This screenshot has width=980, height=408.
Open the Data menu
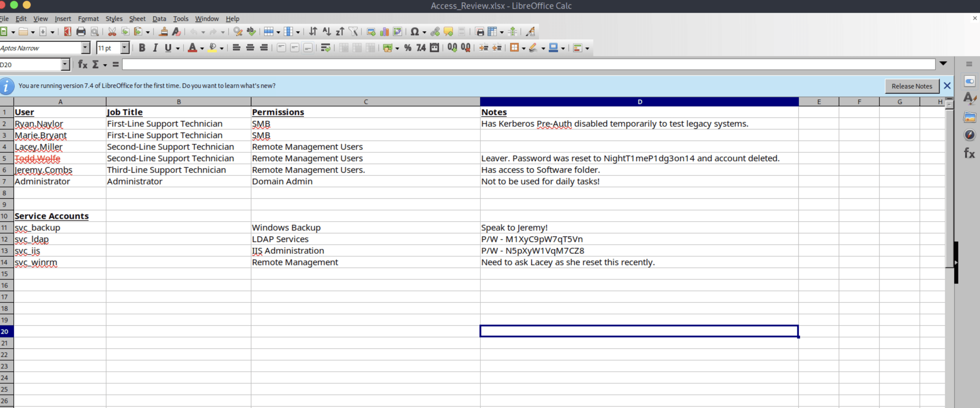(159, 18)
